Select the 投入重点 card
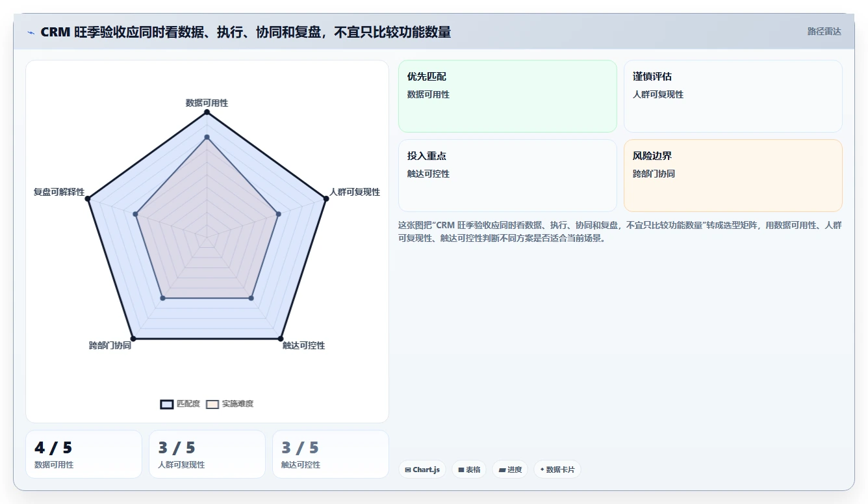Viewport: 868px width, 504px height. coord(507,176)
